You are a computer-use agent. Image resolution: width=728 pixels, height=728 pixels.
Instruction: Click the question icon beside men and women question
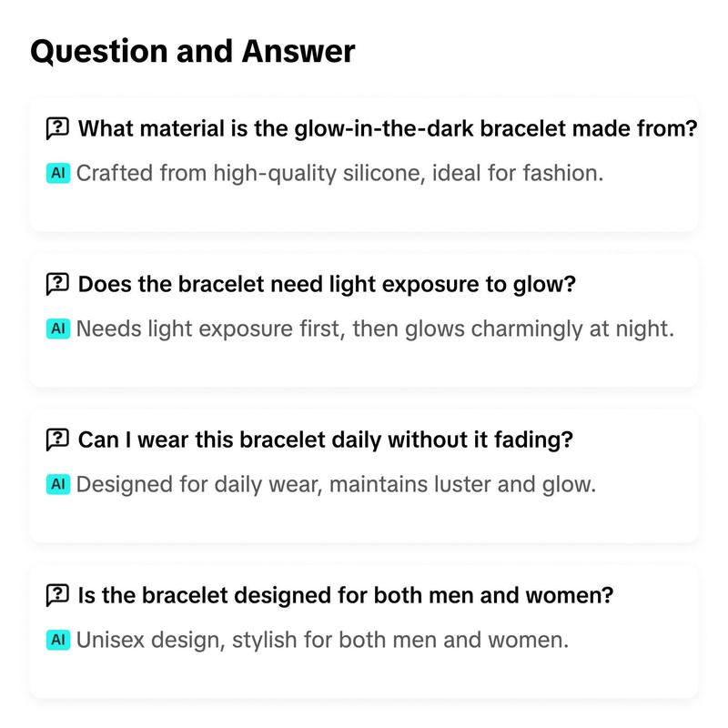coord(57,595)
